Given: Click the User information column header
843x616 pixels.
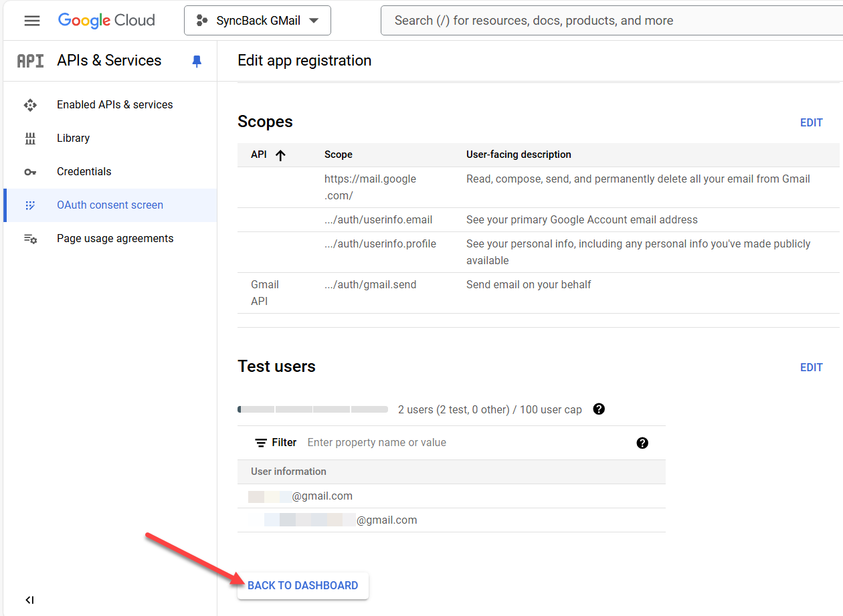Looking at the screenshot, I should pos(288,472).
